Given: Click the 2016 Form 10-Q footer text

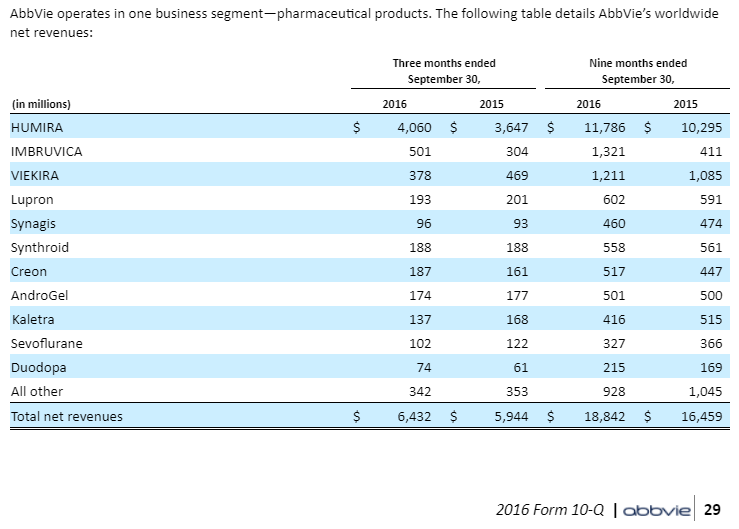Looking at the screenshot, I should tap(550, 510).
